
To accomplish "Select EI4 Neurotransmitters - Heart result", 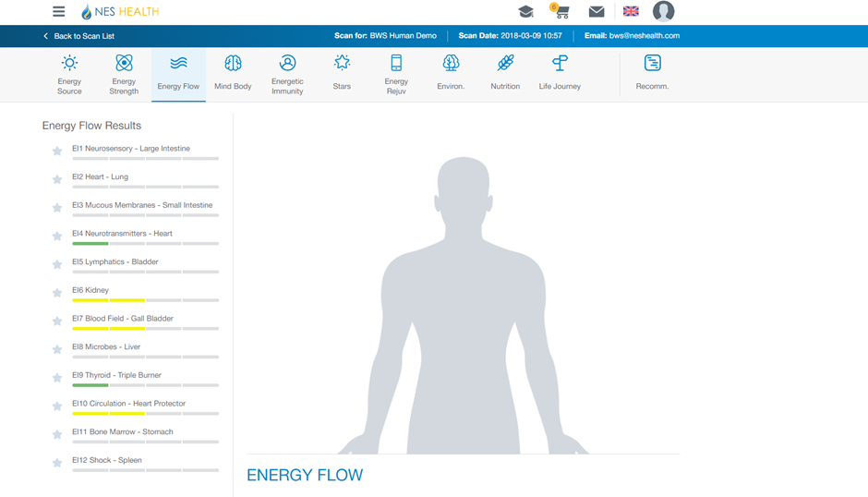I will [122, 234].
